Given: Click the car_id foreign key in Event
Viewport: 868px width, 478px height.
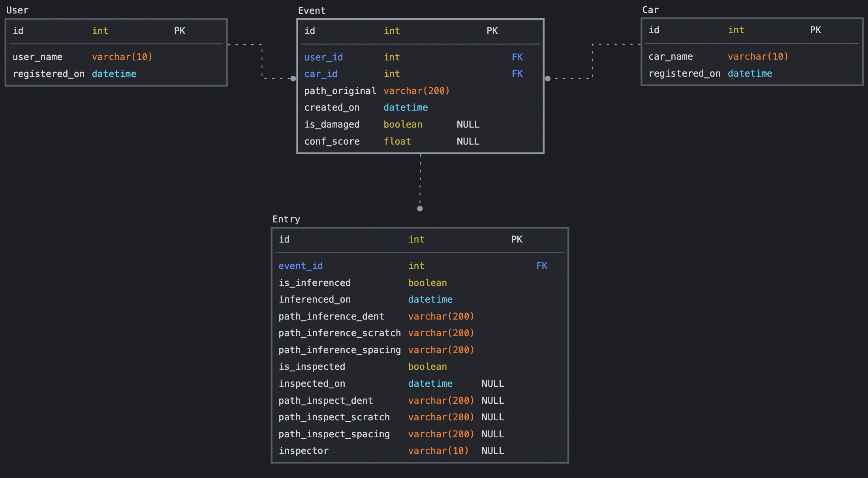Looking at the screenshot, I should click(320, 73).
